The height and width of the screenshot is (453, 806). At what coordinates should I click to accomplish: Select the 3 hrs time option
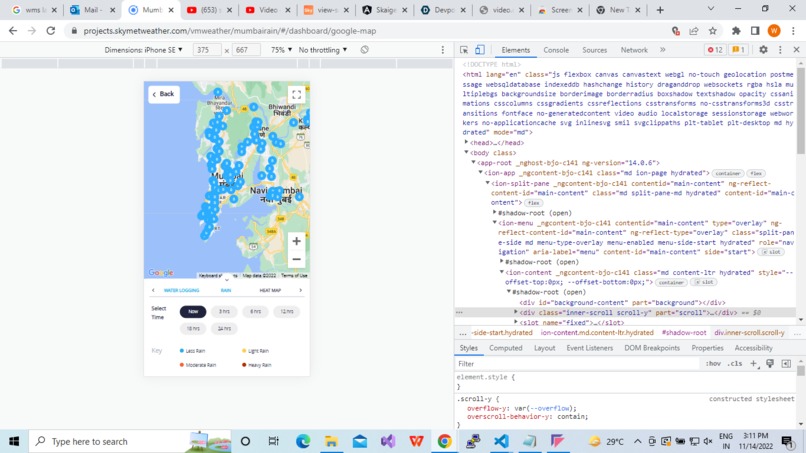pos(224,312)
